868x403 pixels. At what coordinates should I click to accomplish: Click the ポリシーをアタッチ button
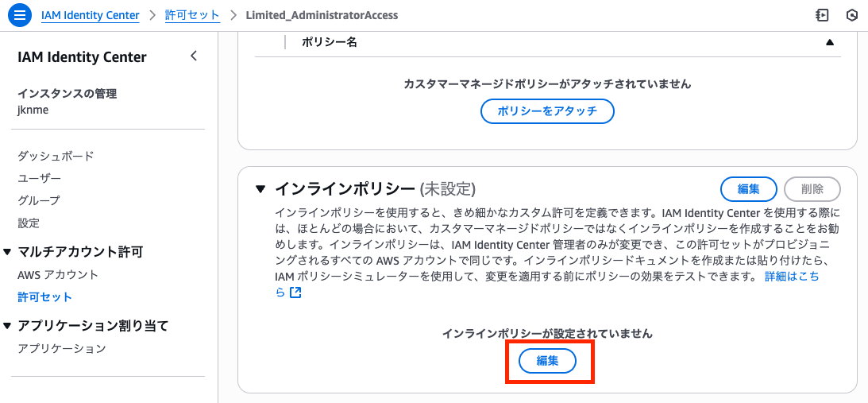pos(547,111)
